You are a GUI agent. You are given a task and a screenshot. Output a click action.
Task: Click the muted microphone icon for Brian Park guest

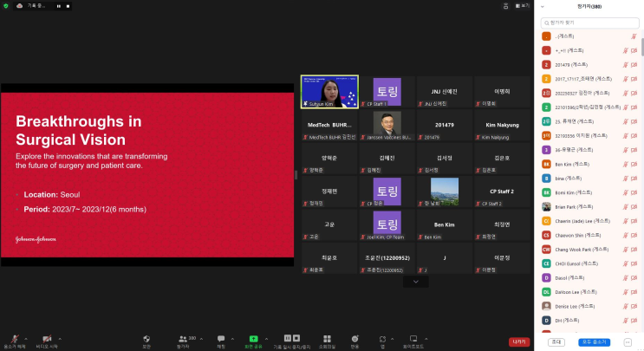[626, 207]
